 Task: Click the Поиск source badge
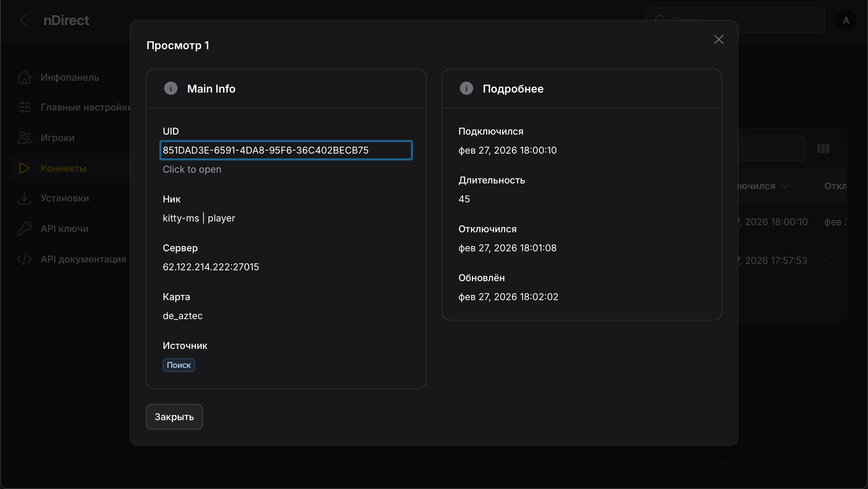(x=179, y=365)
